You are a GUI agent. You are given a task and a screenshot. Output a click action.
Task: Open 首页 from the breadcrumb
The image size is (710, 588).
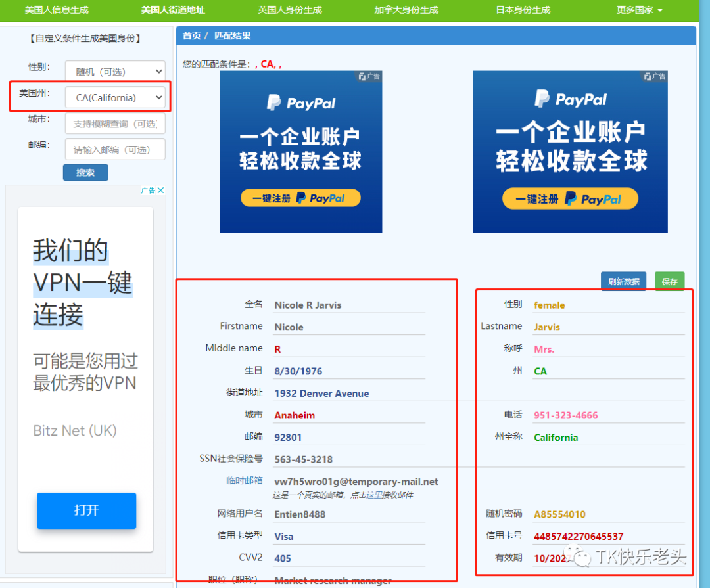191,35
